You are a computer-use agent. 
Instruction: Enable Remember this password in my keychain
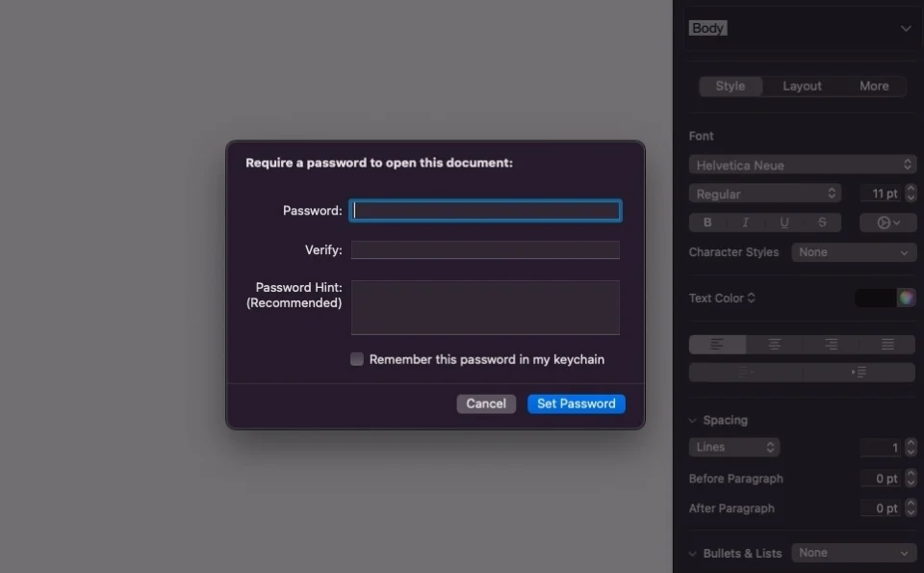[x=356, y=359]
